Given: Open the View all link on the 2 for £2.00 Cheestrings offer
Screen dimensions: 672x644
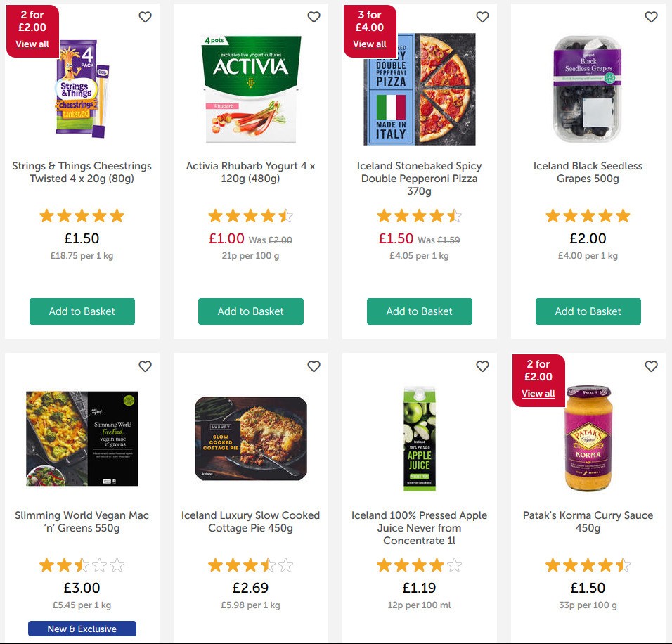Looking at the screenshot, I should pos(32,44).
